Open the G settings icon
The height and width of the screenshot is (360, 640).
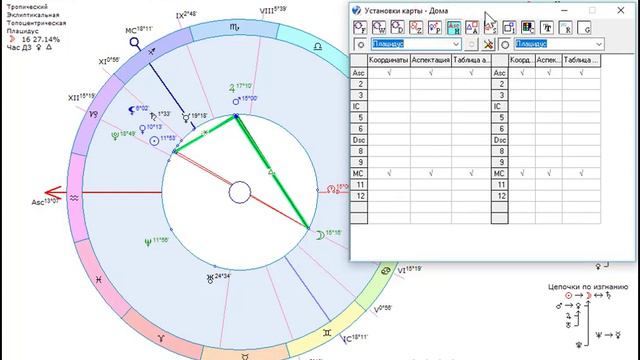(x=584, y=27)
